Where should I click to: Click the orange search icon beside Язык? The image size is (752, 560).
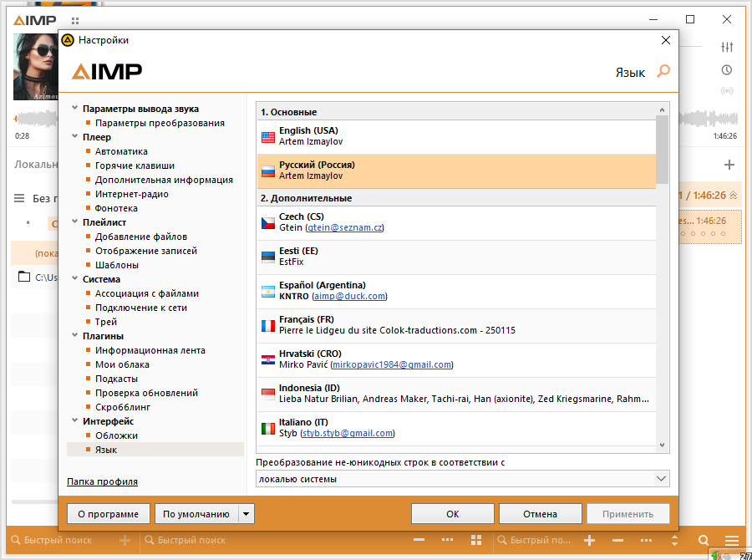coord(663,72)
